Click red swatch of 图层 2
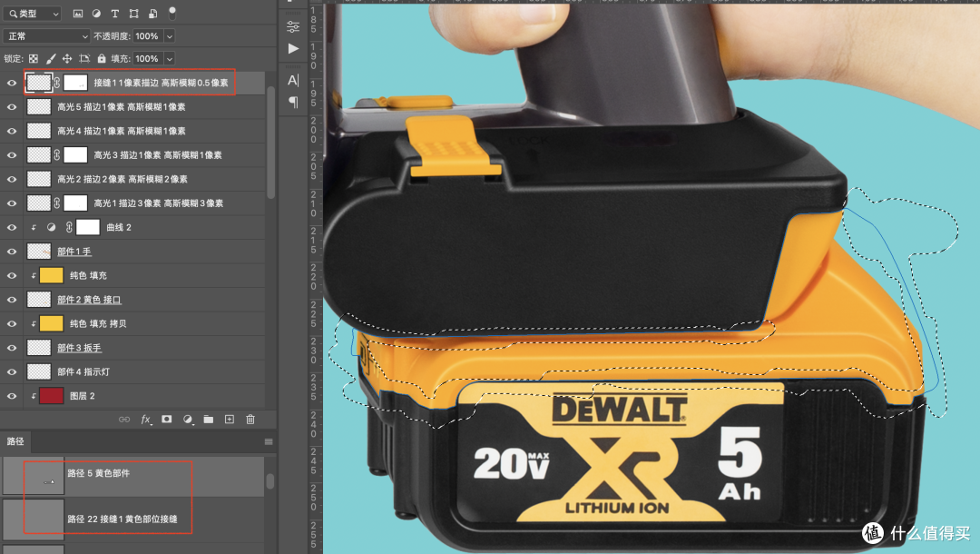This screenshot has height=554, width=980. click(x=51, y=396)
